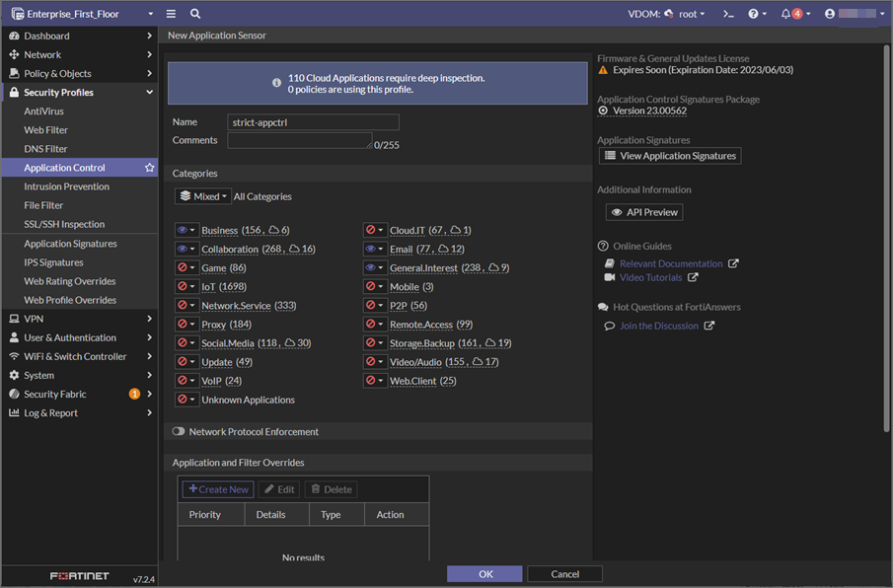Click View Application Signatures
The image size is (893, 588).
coord(669,155)
